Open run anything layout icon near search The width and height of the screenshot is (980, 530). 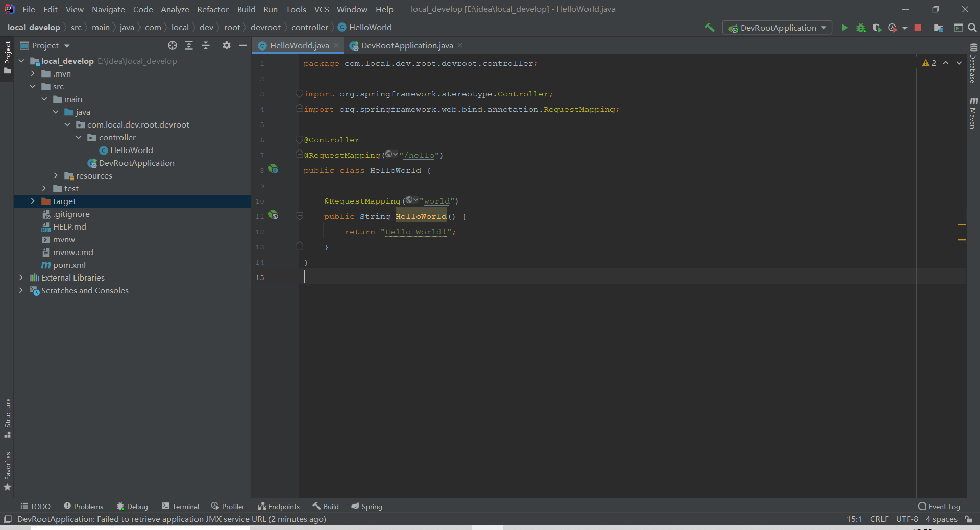pyautogui.click(x=959, y=28)
